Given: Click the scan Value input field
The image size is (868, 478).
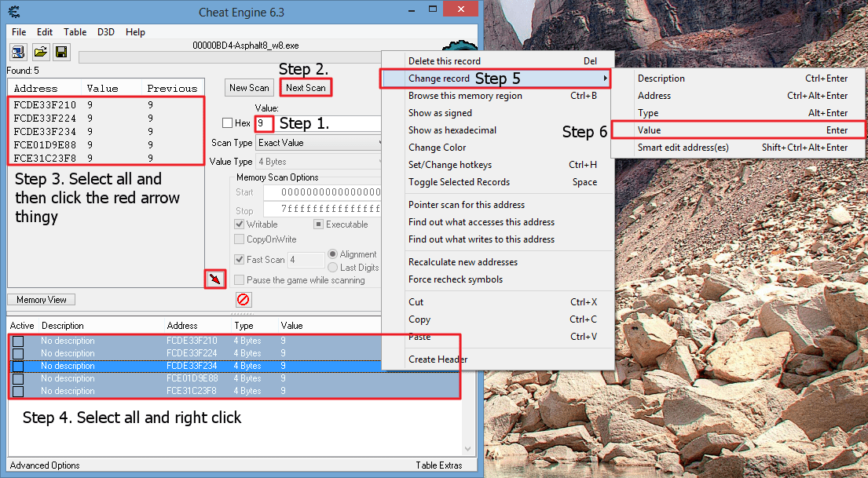Looking at the screenshot, I should click(x=320, y=122).
